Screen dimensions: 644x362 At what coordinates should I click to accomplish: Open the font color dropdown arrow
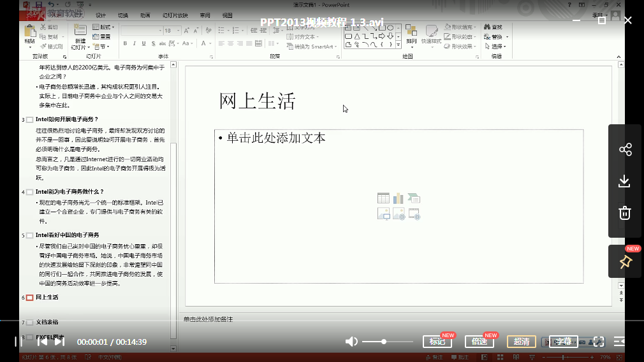pos(210,43)
